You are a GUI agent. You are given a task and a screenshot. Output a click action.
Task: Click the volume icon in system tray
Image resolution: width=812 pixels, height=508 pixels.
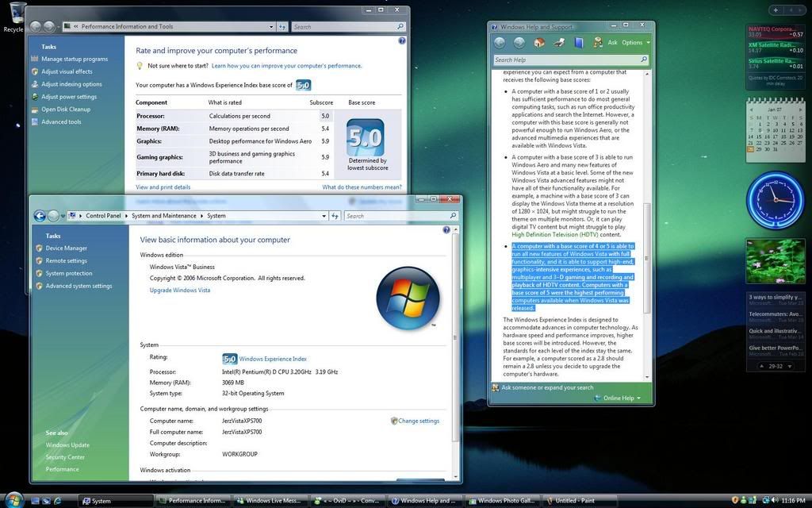pyautogui.click(x=775, y=500)
